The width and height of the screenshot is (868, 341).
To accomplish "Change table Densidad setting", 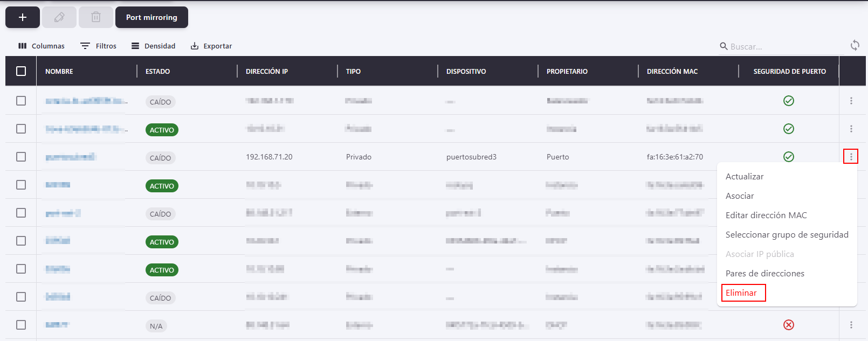I will (154, 46).
